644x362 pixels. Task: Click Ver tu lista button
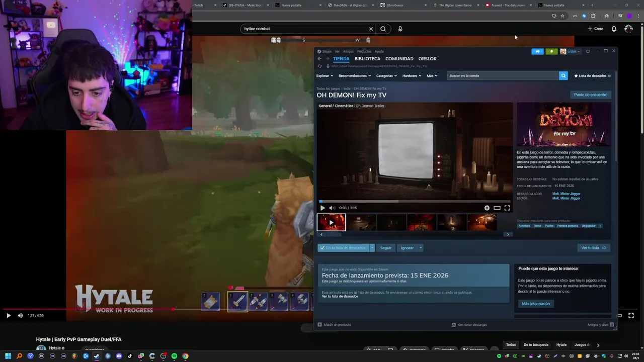tap(594, 248)
